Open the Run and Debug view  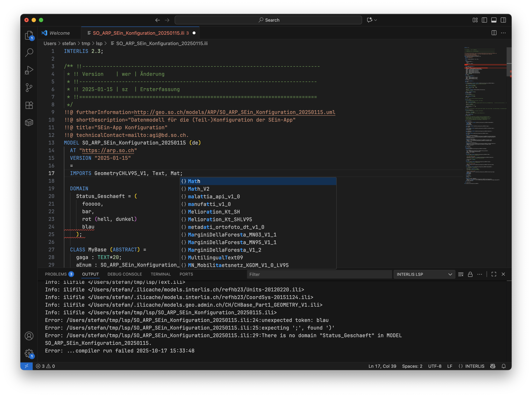point(29,70)
